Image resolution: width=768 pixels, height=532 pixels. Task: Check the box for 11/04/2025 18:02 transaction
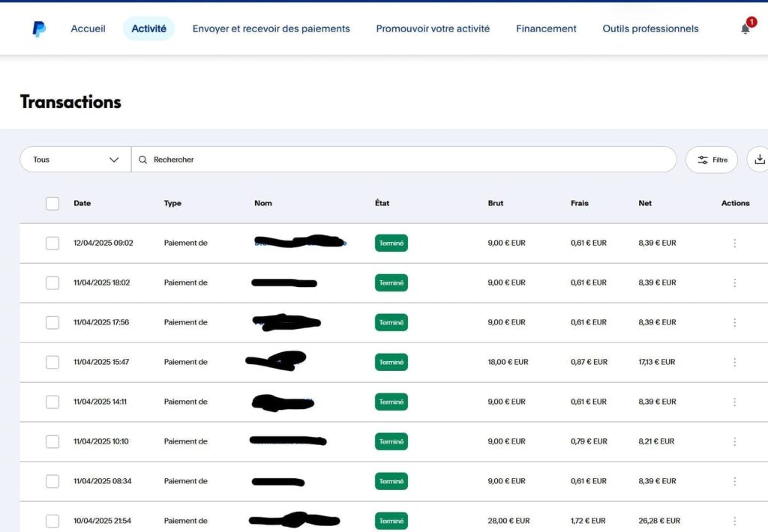point(52,282)
